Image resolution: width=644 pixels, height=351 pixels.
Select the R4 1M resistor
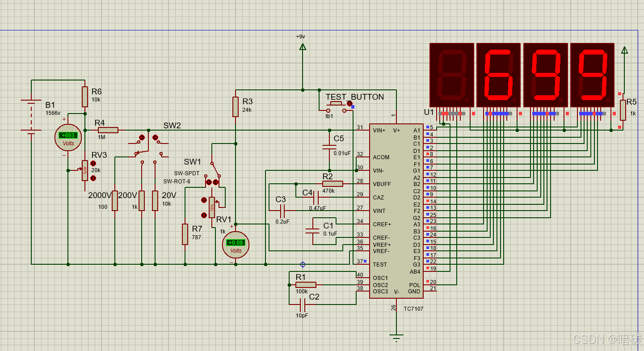pyautogui.click(x=108, y=130)
